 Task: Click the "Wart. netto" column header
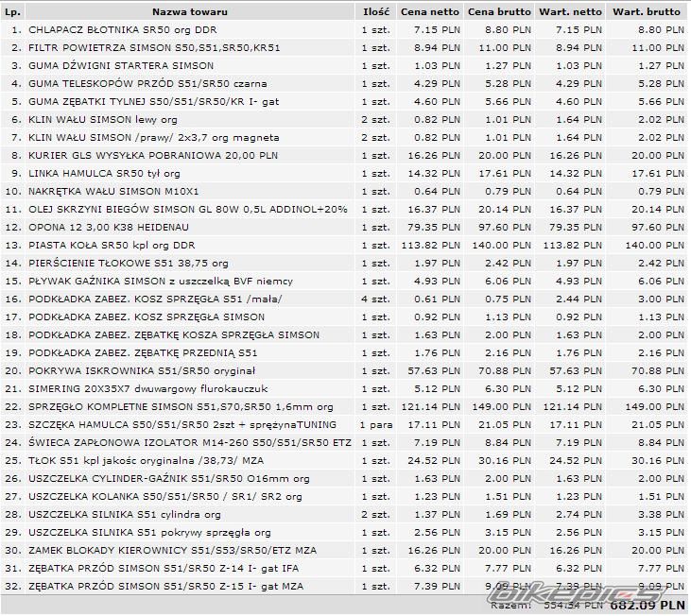tap(570, 12)
